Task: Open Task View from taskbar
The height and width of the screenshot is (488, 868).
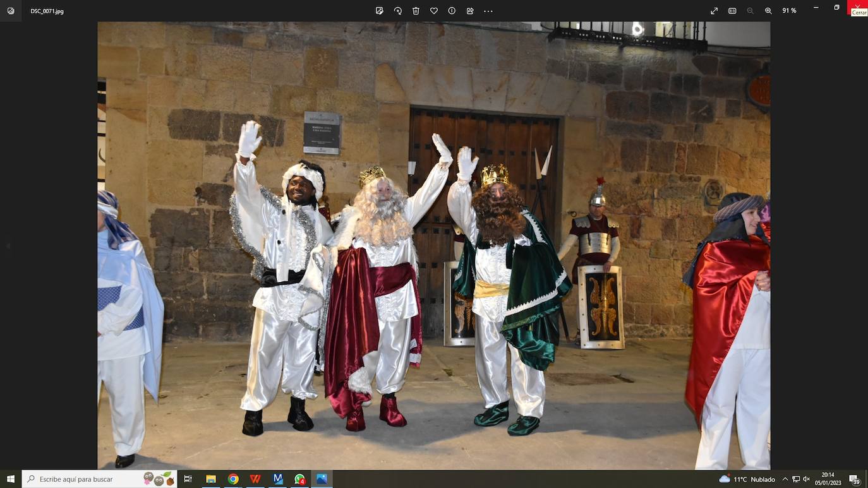Action: point(188,479)
